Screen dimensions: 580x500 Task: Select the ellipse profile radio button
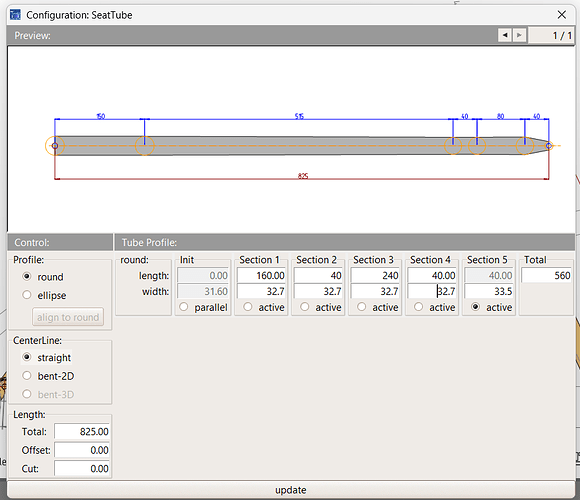[x=27, y=295]
